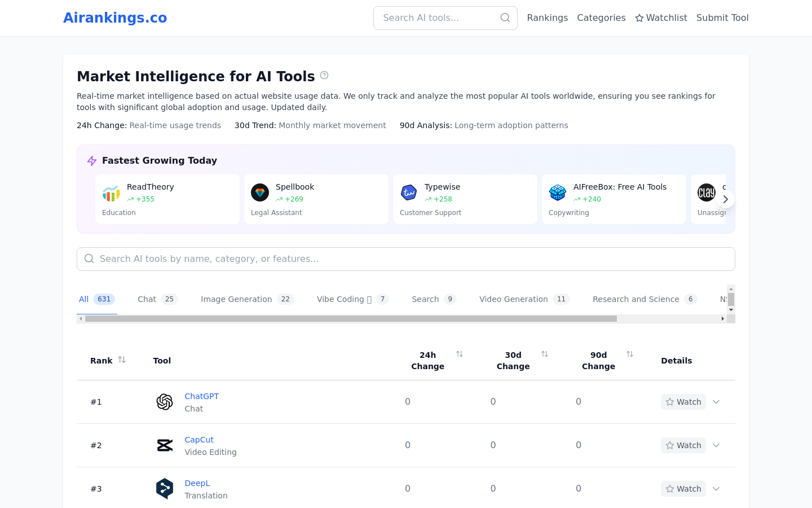Viewport: 812px width, 508px height.
Task: Select the Vibe Coding tab
Action: pos(353,299)
